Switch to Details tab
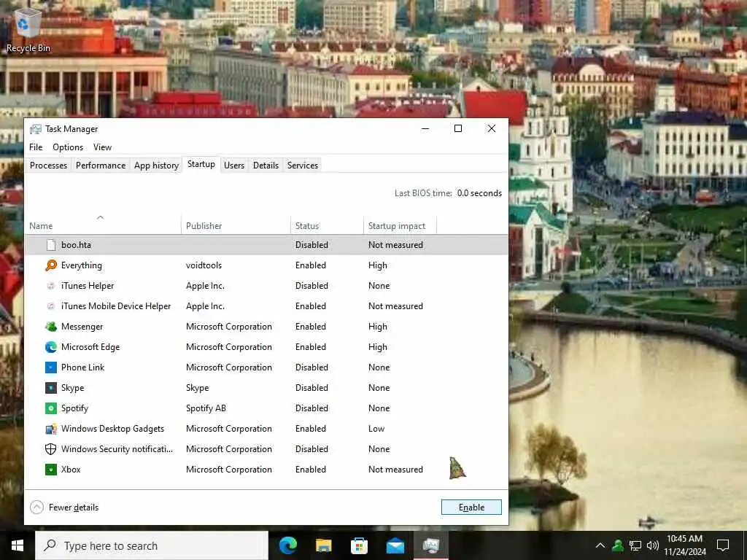Screen dimensions: 747x560 coord(266,166)
